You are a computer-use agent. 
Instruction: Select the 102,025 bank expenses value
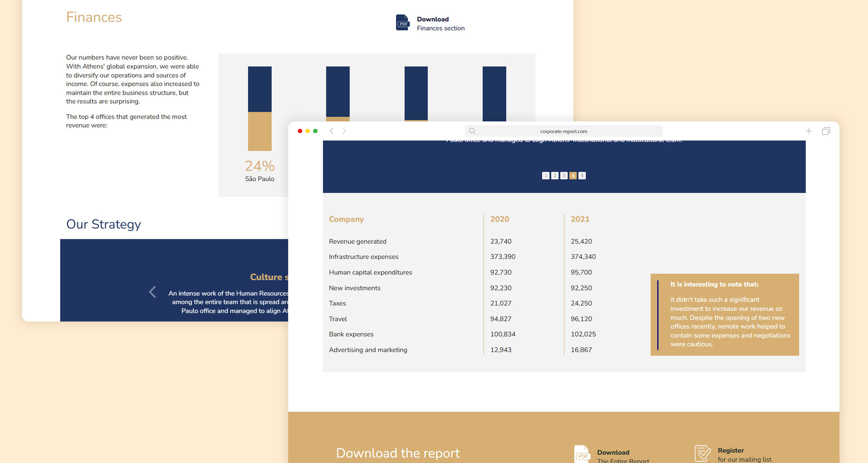[583, 334]
